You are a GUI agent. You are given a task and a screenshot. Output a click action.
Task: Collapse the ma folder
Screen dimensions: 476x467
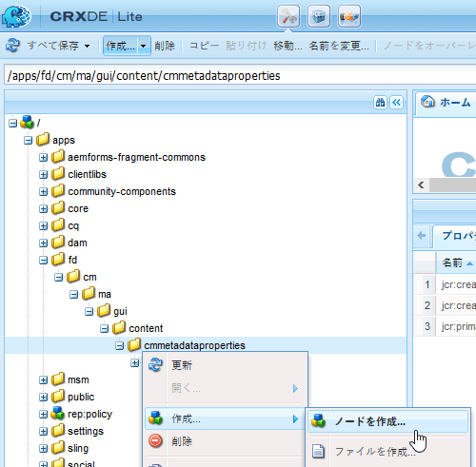click(x=73, y=294)
